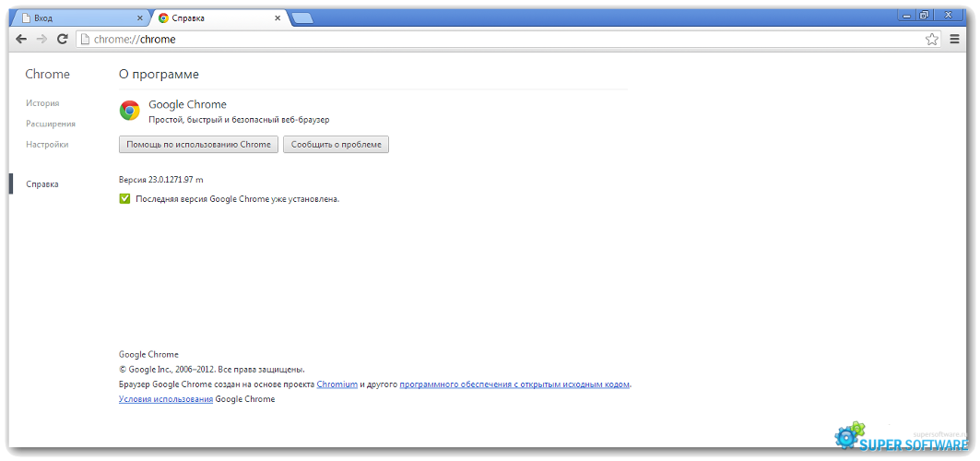980x461 pixels.
Task: Click the forward navigation arrow
Action: pos(41,39)
